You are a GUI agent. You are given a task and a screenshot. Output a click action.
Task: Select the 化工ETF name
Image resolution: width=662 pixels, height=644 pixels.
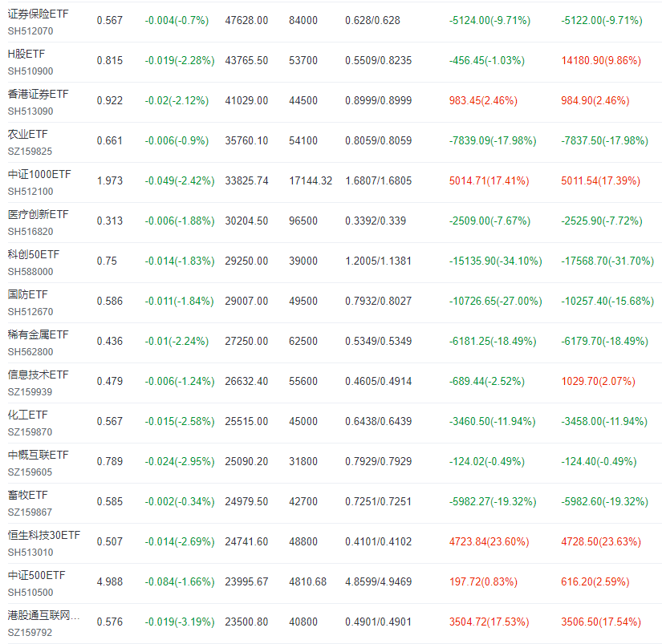pyautogui.click(x=27, y=415)
